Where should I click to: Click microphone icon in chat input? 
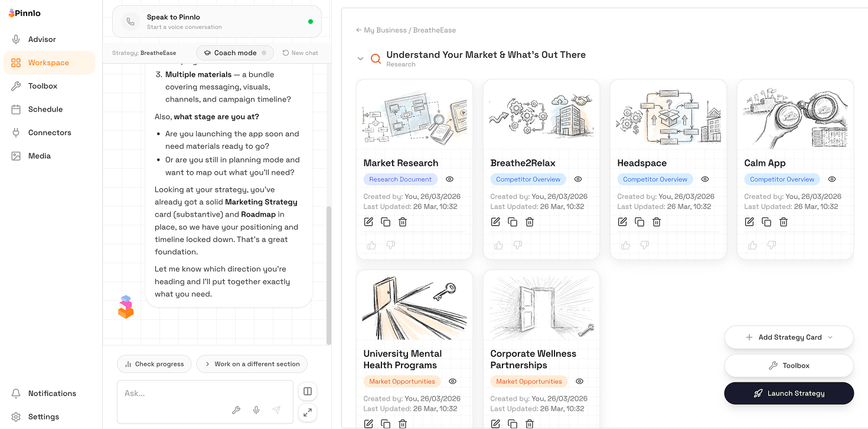256,410
